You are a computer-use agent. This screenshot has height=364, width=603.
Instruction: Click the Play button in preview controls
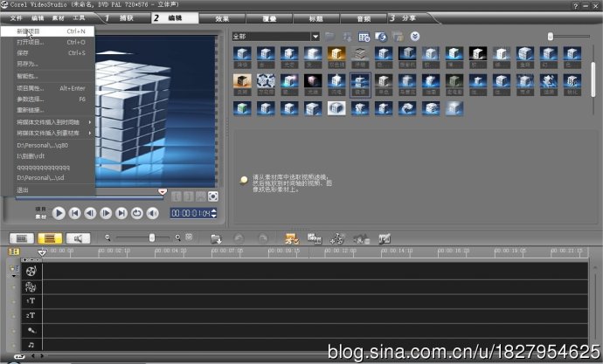click(x=59, y=213)
